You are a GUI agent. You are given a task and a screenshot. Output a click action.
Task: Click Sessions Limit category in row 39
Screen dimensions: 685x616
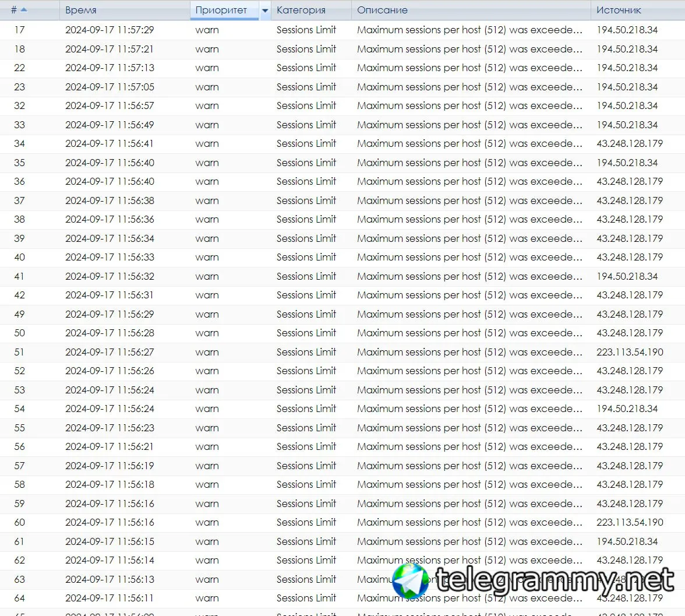[306, 238]
